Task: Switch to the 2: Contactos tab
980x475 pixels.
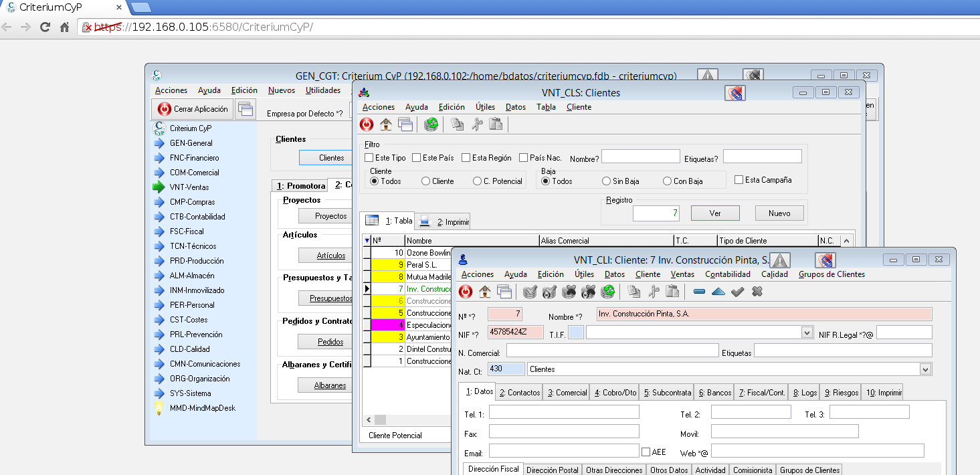Action: click(520, 393)
